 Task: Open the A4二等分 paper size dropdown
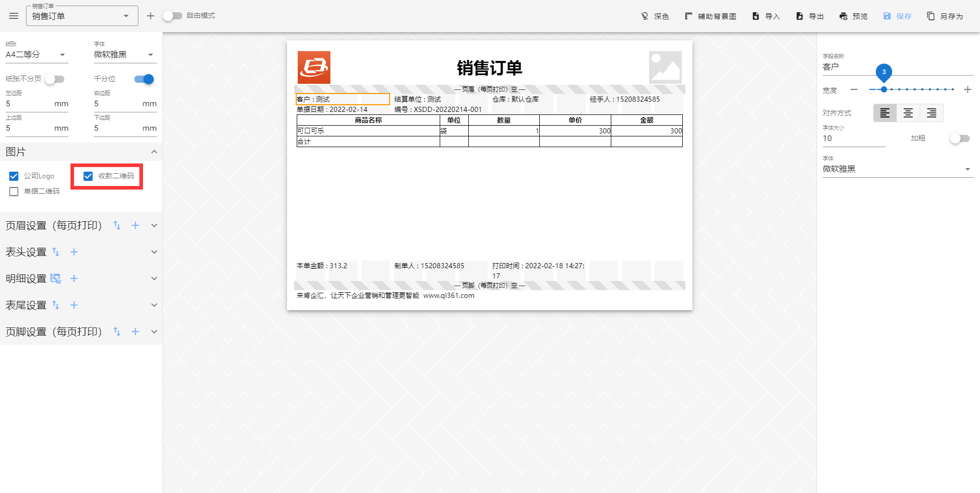(x=36, y=55)
